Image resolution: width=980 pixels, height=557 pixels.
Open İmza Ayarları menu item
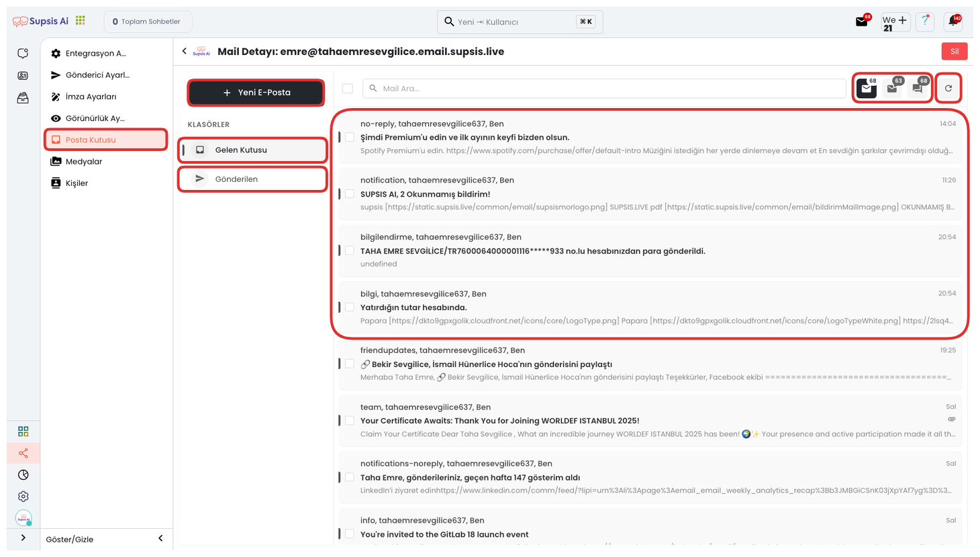[x=106, y=97]
